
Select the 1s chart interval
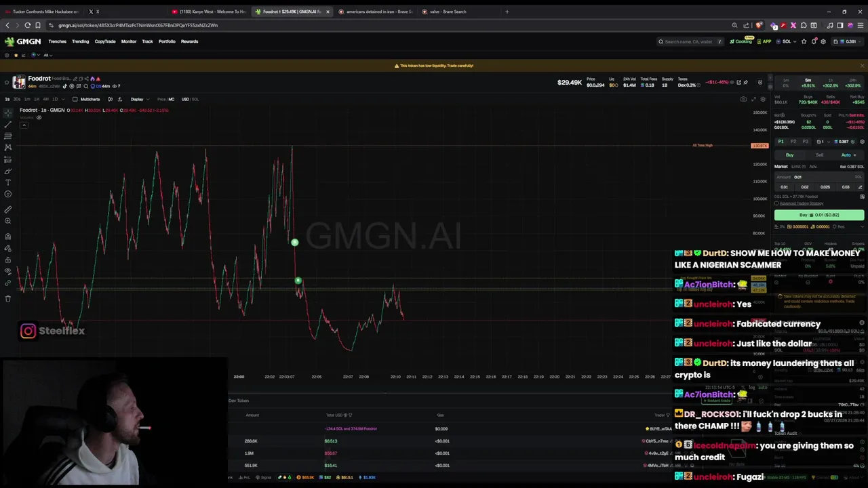(x=7, y=99)
